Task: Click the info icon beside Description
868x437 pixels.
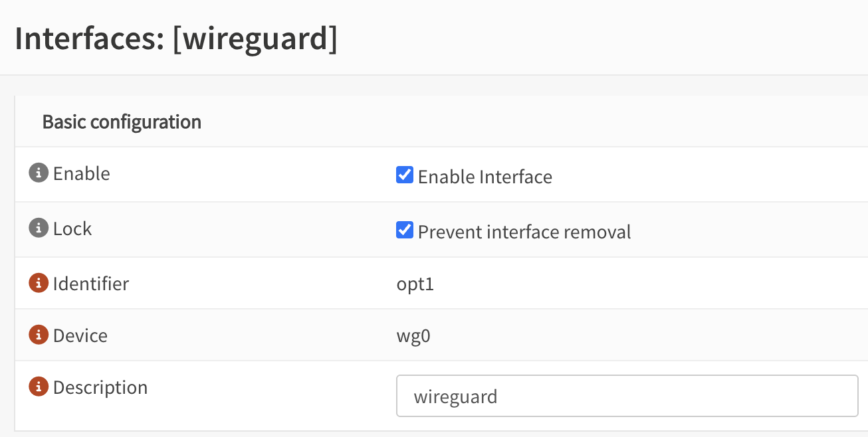Action: 39,387
